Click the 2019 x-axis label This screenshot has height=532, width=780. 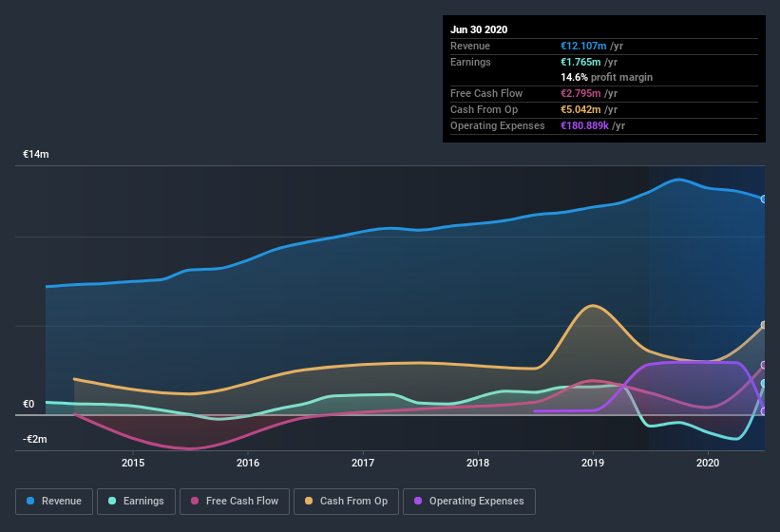(x=593, y=463)
